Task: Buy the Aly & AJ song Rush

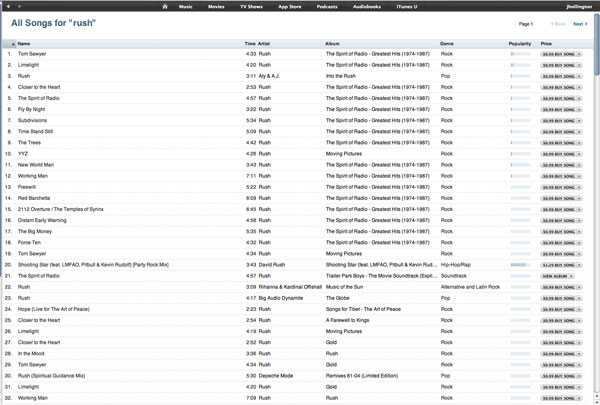Action: click(559, 77)
